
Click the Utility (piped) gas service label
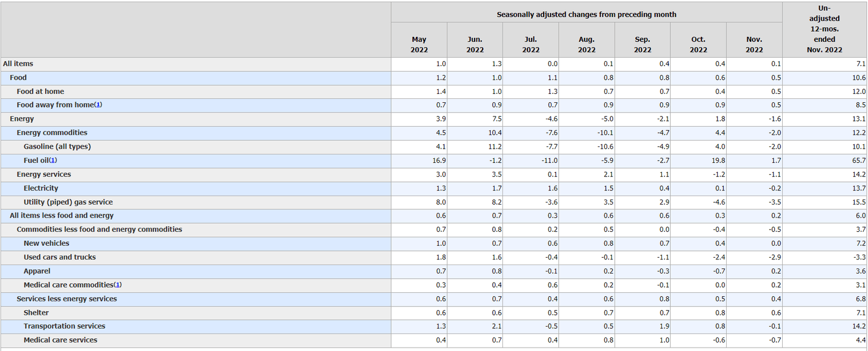tap(68, 202)
